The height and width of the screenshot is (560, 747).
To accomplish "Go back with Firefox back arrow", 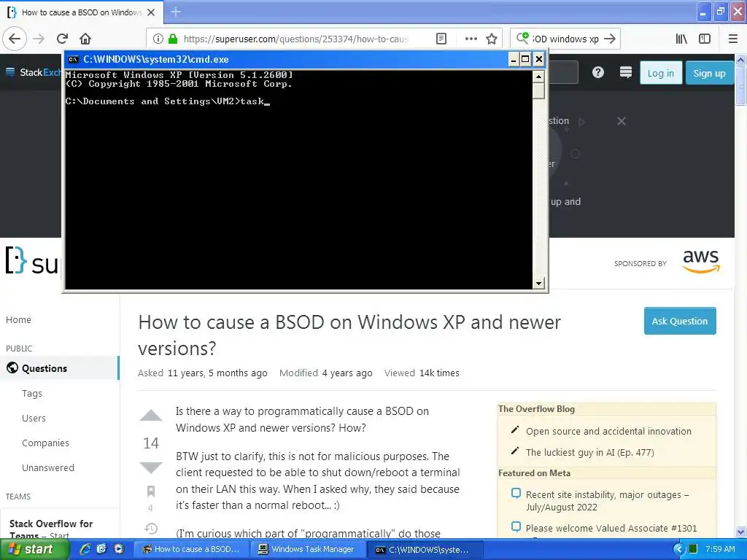I will tap(15, 39).
